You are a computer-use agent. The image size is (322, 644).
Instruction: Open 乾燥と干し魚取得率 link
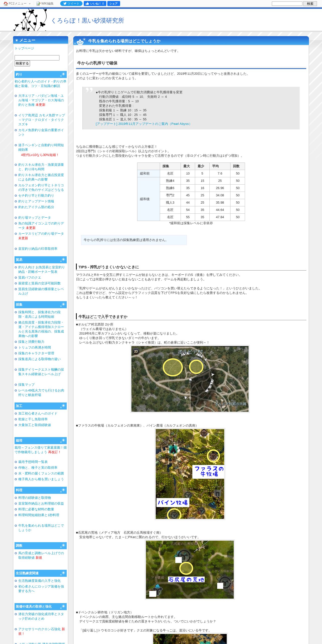tap(33, 419)
